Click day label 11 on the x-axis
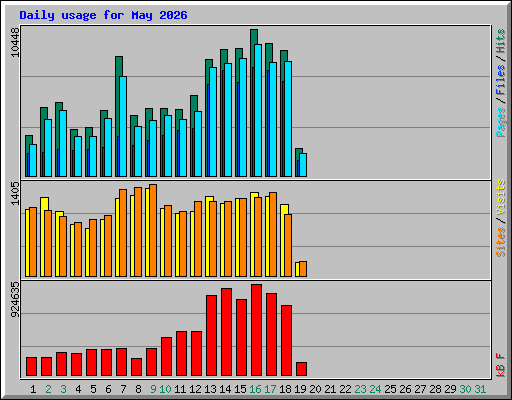This screenshot has width=512, height=400. (x=180, y=389)
